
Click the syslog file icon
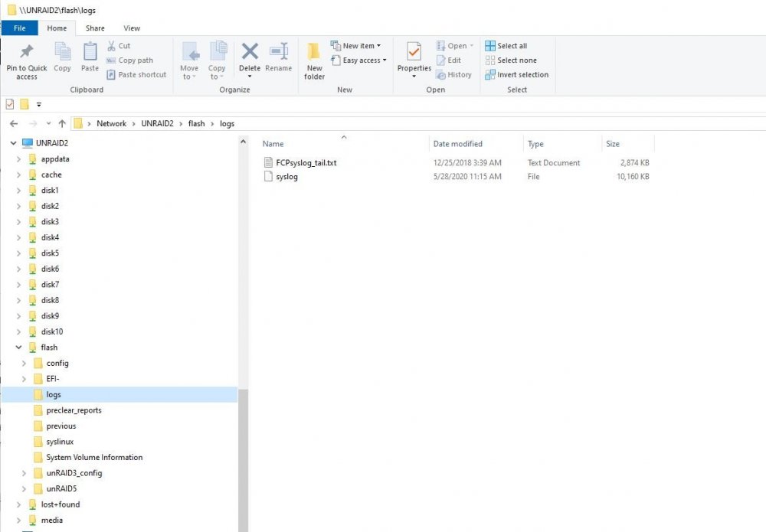point(267,176)
